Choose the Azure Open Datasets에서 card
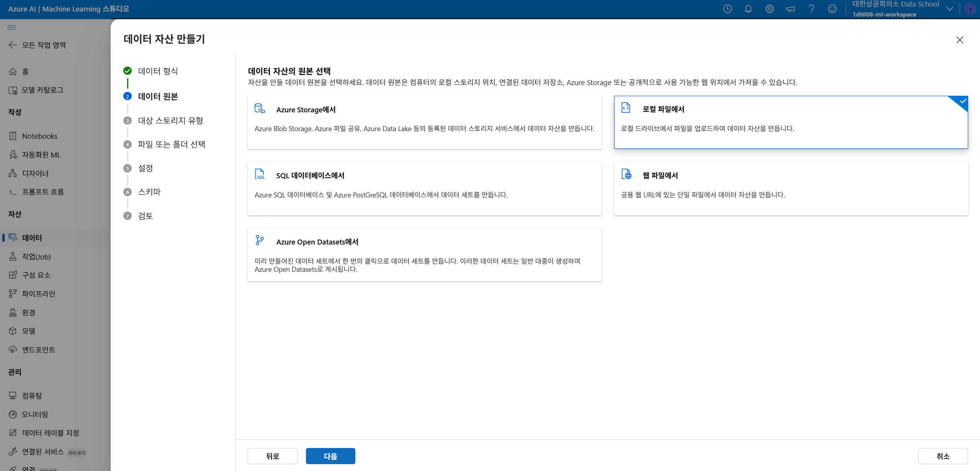The height and width of the screenshot is (471, 980). (x=424, y=255)
